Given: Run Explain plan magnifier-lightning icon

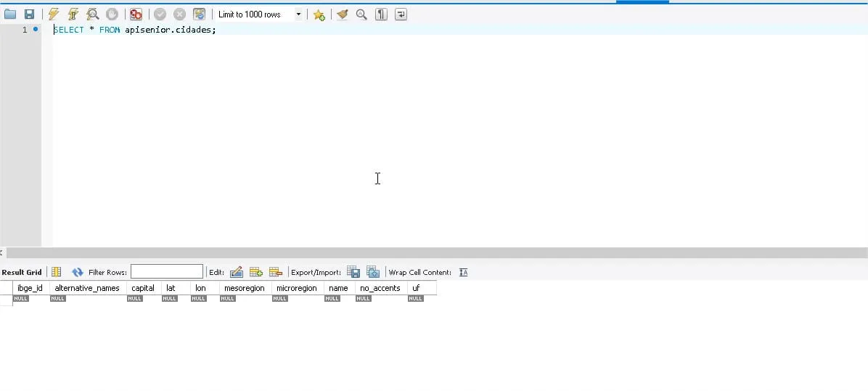Looking at the screenshot, I should [x=92, y=15].
